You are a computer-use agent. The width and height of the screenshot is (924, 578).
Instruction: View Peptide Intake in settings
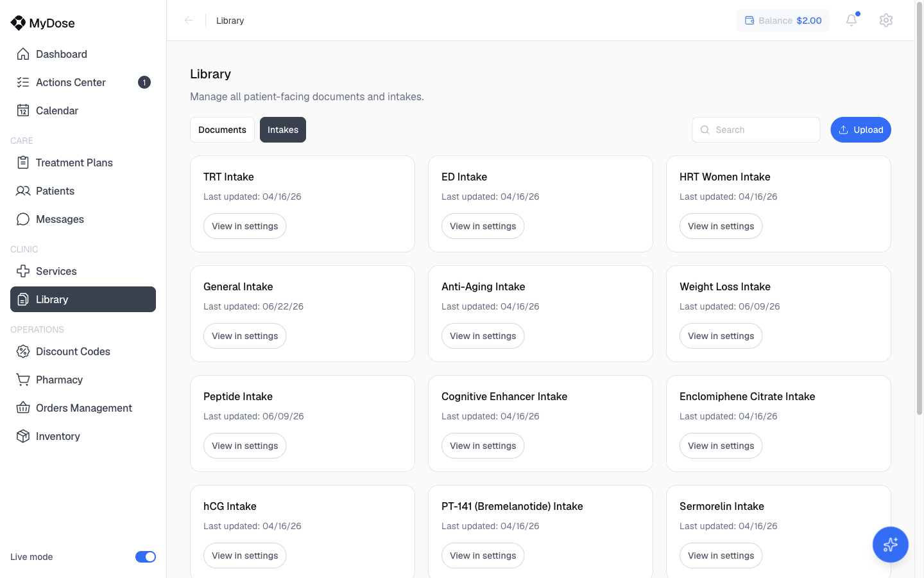245,446
